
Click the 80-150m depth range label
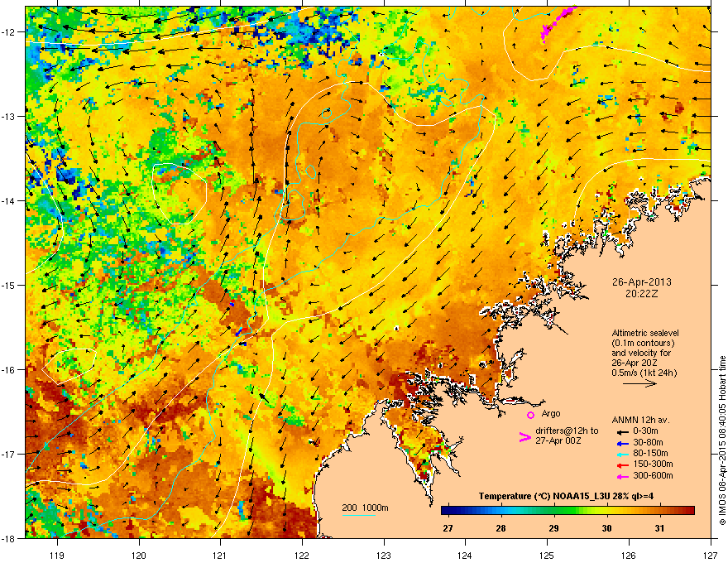650,454
